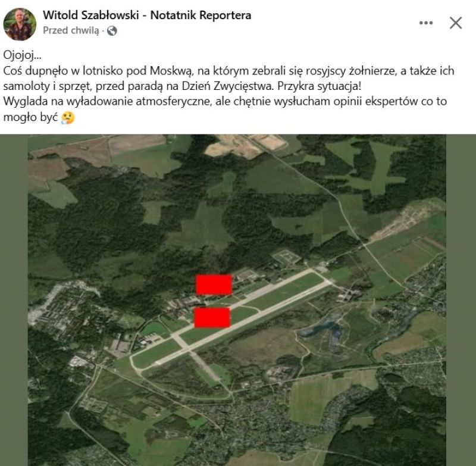
Task: Click the sandy quarry at the image's top
Action: 243,146
